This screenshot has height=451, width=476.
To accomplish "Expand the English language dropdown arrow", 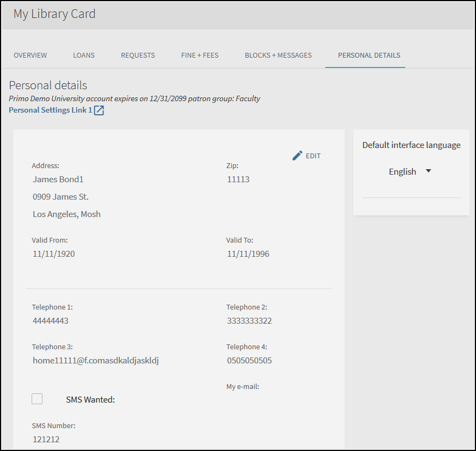I will 428,171.
